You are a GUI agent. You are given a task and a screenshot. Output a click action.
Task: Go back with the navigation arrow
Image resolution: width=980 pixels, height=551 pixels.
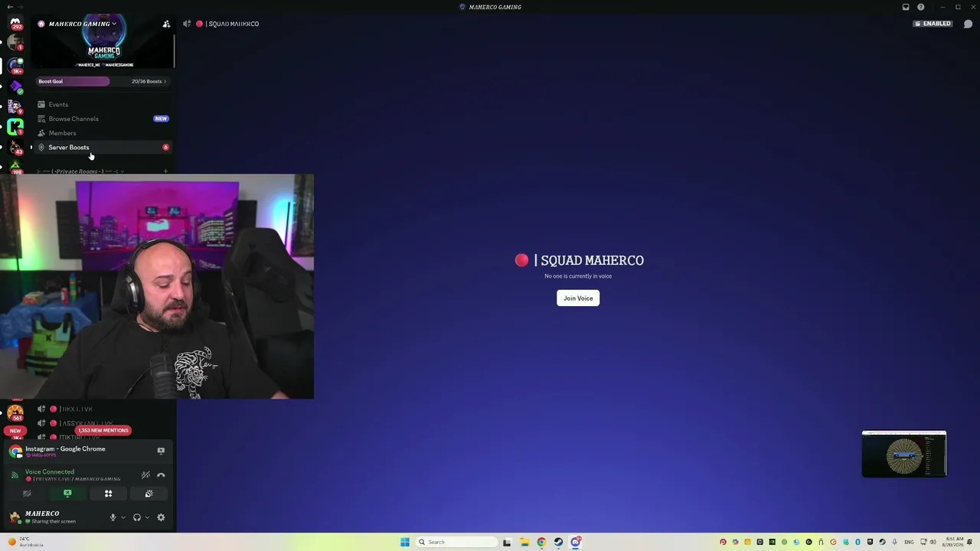(10, 7)
